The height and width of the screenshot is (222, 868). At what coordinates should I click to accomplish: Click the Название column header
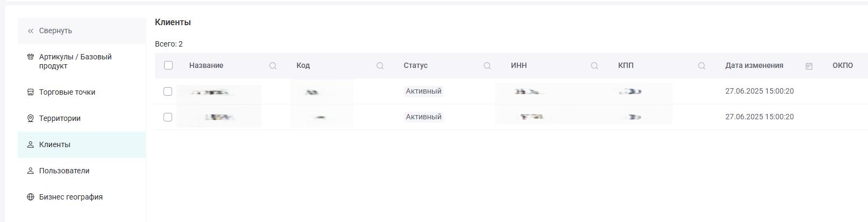[x=206, y=65]
